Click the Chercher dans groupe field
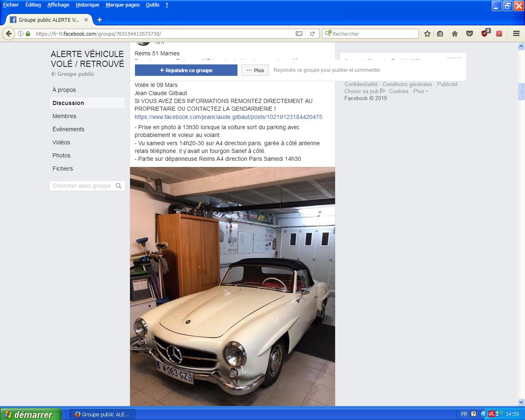 point(82,186)
